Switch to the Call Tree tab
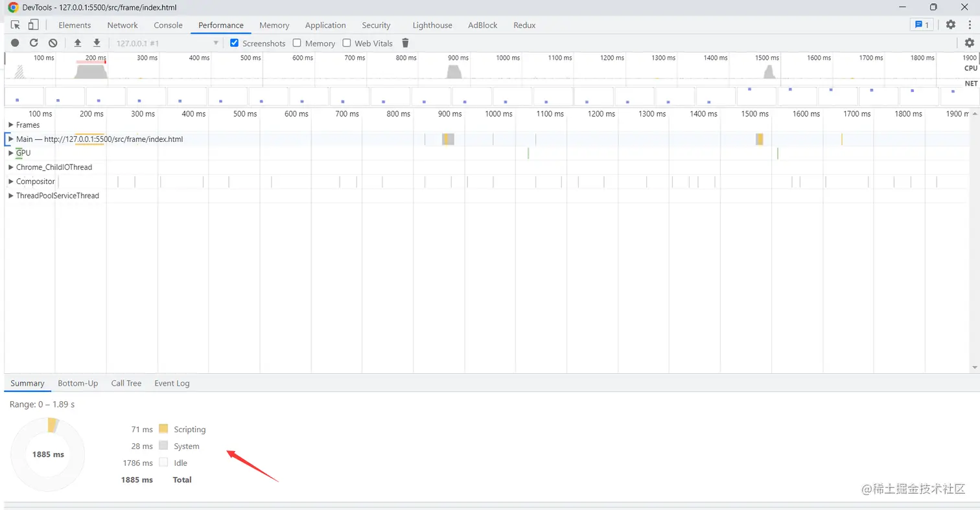The width and height of the screenshot is (980, 510). tap(126, 383)
